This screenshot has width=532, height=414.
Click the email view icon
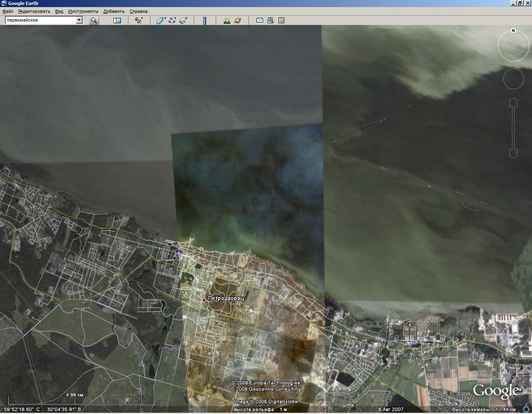[x=260, y=20]
